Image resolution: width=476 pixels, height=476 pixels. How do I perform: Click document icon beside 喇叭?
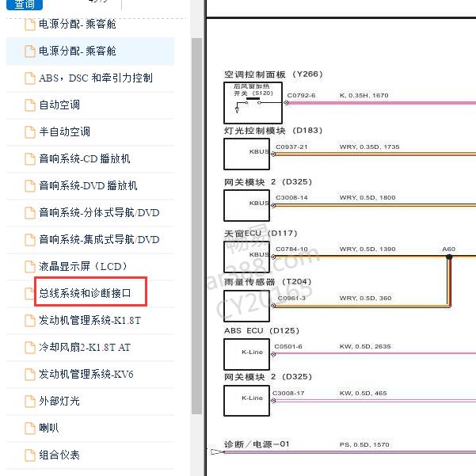point(30,428)
